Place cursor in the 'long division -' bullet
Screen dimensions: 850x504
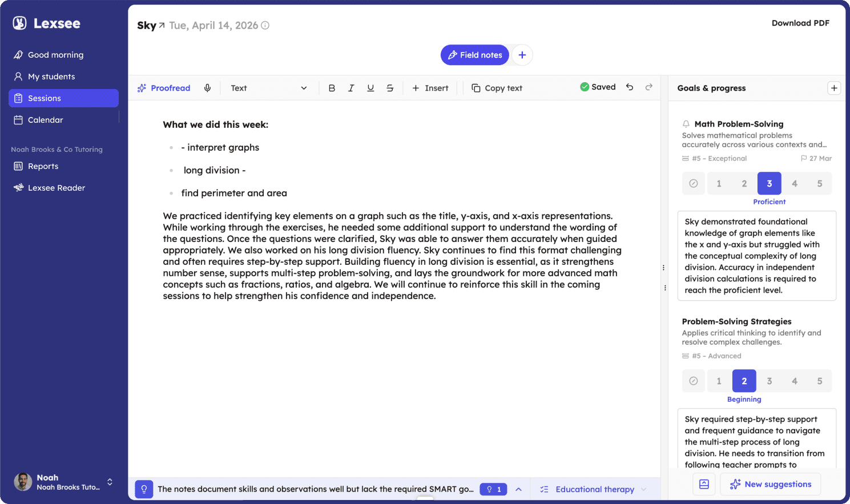click(x=215, y=170)
